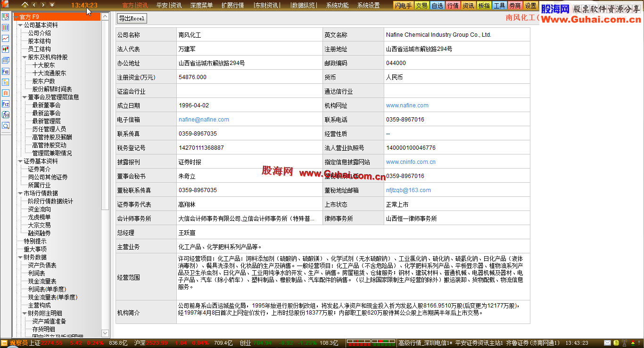644x348 pixels.
Task: Click the red 行情 toolbar button
Action: pos(453,6)
